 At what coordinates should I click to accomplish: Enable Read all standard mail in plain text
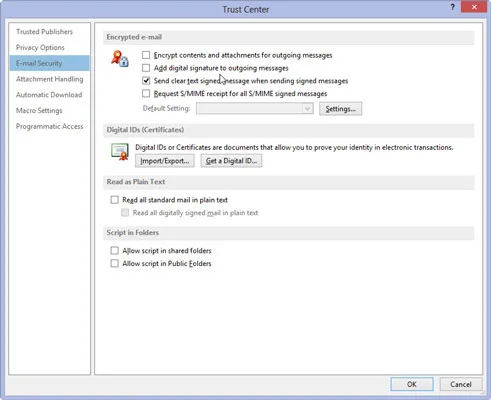tap(114, 200)
